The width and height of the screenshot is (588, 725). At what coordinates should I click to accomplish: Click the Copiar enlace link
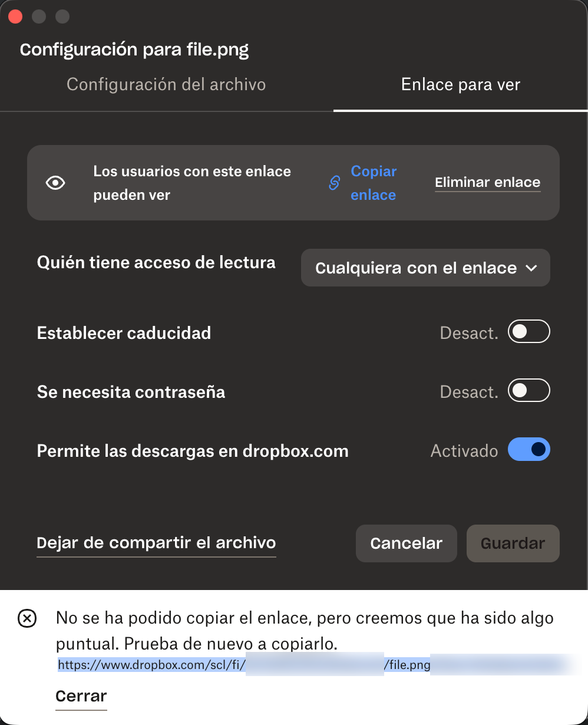click(373, 183)
